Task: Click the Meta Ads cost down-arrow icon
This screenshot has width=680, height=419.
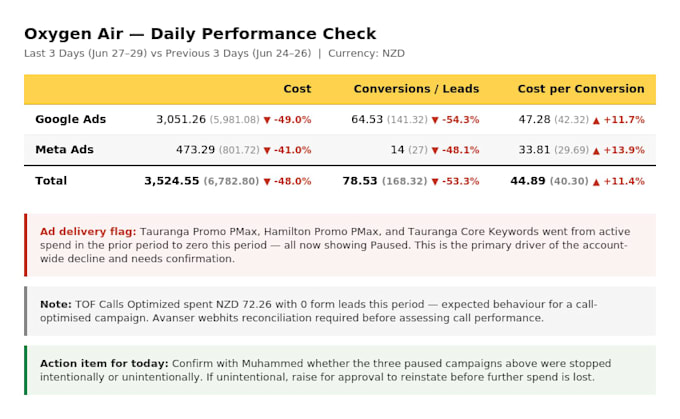Action: click(x=267, y=151)
